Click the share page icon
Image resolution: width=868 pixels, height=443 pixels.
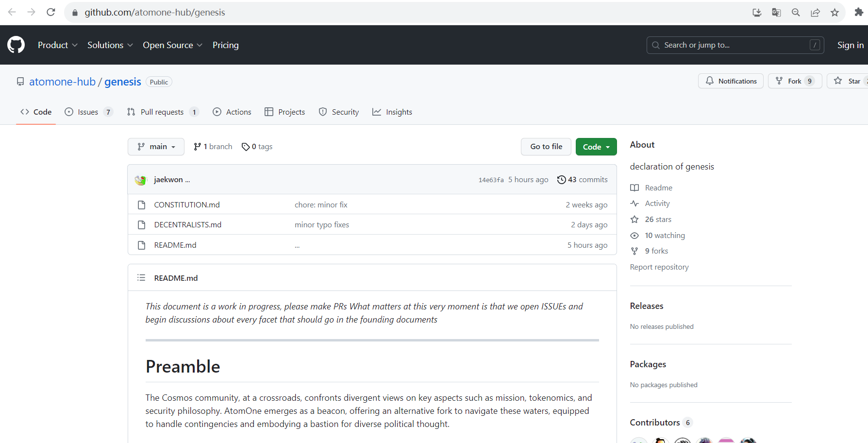pyautogui.click(x=815, y=13)
